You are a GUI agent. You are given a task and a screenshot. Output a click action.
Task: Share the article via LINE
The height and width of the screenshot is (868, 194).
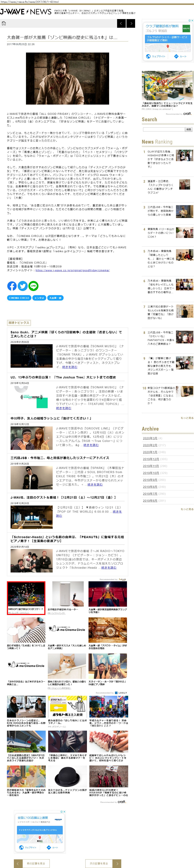point(33,286)
